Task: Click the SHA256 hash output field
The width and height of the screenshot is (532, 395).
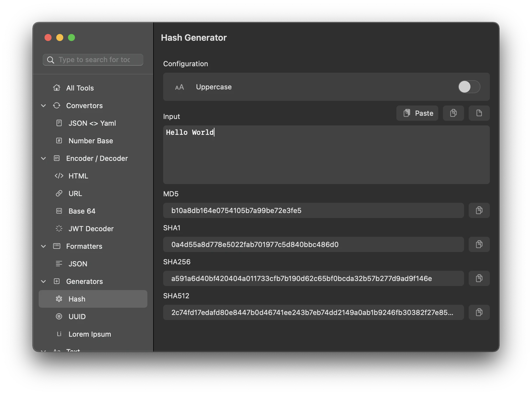Action: [313, 278]
